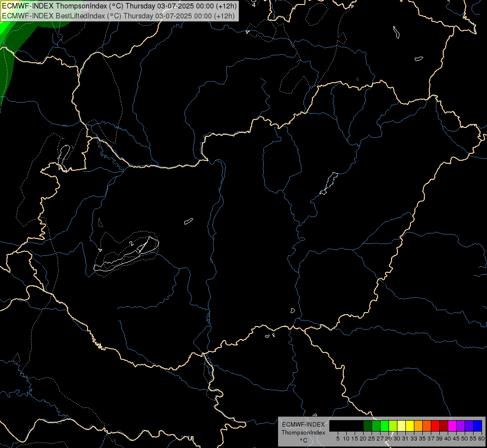Click the legend tick value 60

tap(482, 439)
